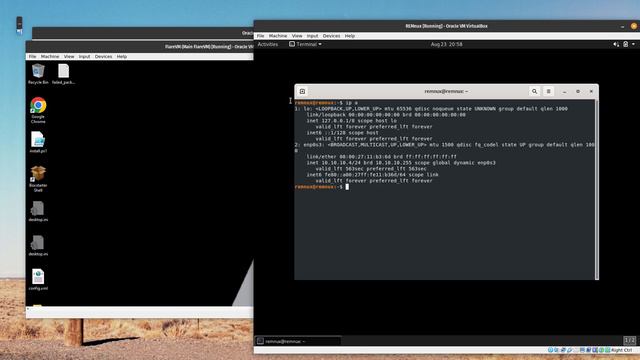Open View menu in FlareVM VirtualBox window
The height and width of the screenshot is (360, 640).
point(69,56)
